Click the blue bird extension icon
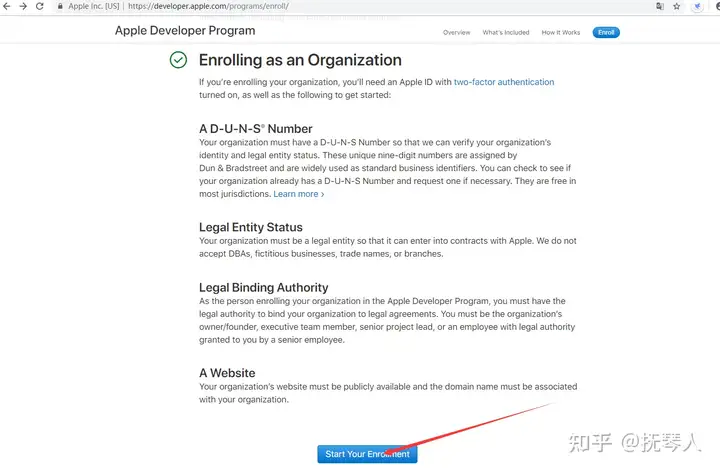This screenshot has width=720, height=472. coord(697,6)
